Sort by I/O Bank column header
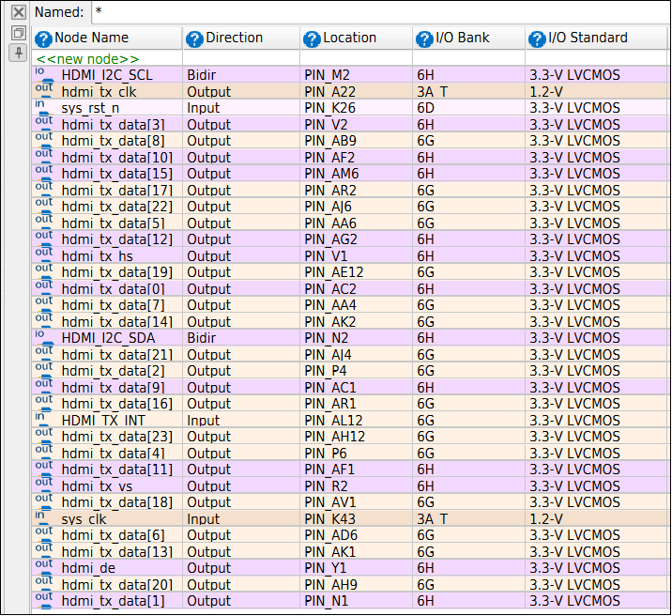Image resolution: width=672 pixels, height=616 pixels. [x=469, y=38]
